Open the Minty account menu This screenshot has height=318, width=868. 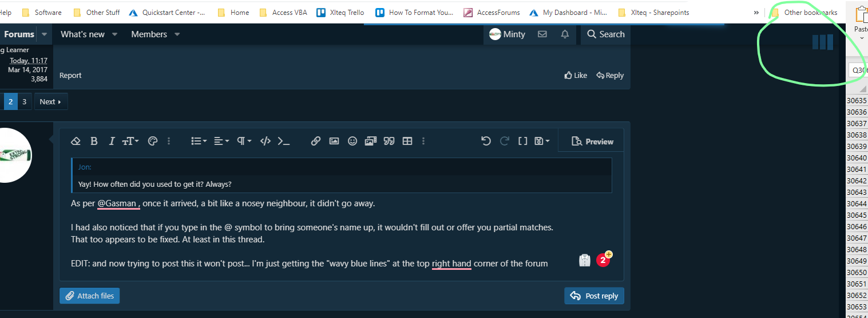tap(507, 34)
